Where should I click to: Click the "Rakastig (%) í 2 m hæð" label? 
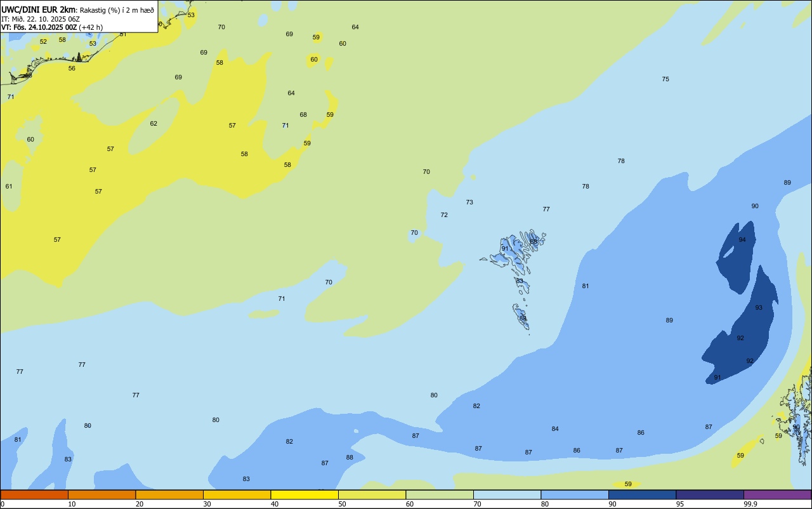click(x=117, y=10)
